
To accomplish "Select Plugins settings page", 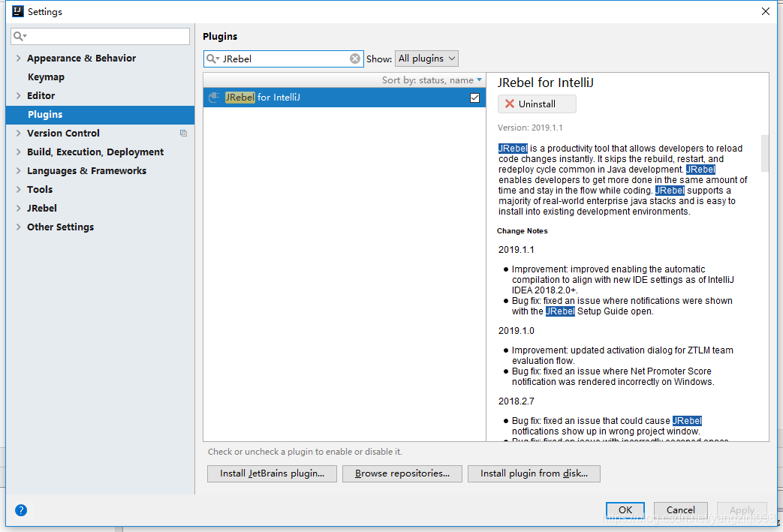I will [100, 115].
